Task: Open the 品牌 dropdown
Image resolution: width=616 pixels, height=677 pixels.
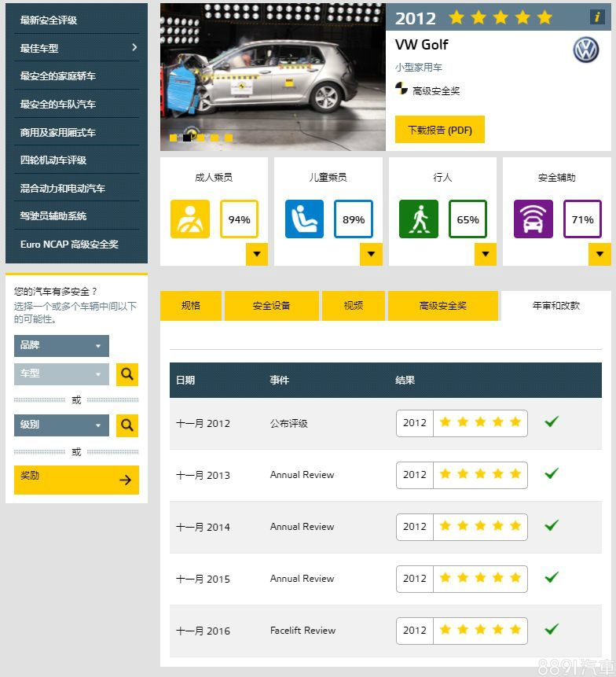Action: point(61,346)
